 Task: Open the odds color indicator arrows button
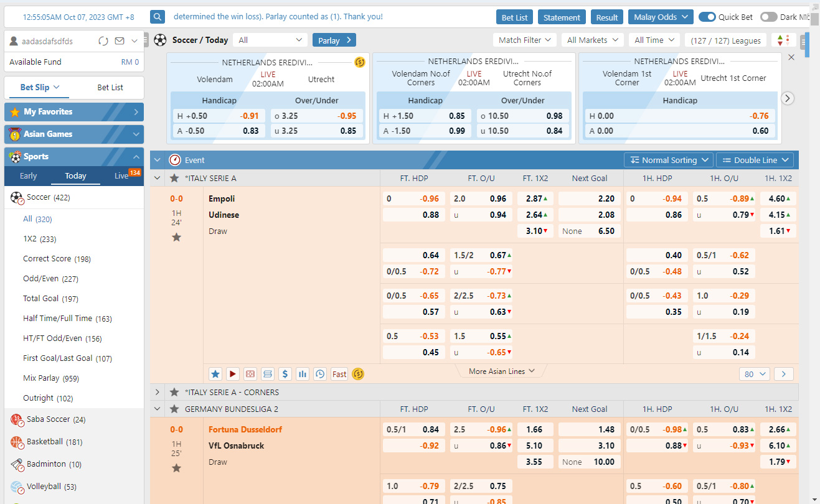784,40
